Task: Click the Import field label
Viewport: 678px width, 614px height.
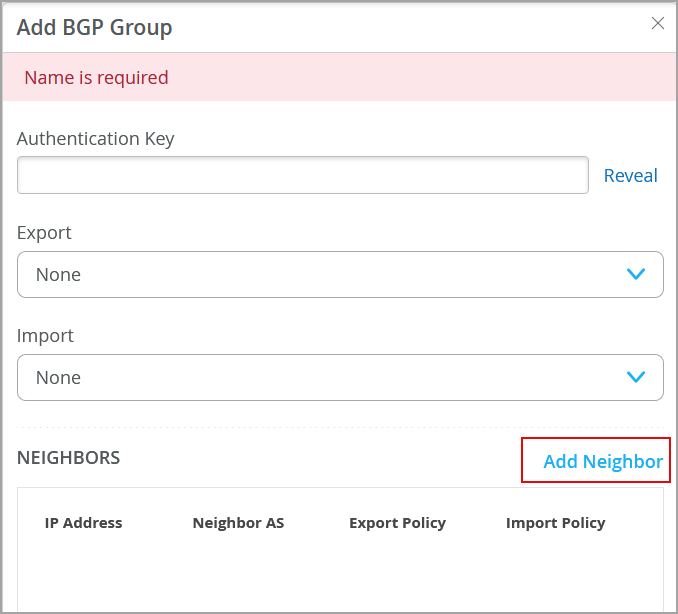Action: (45, 335)
